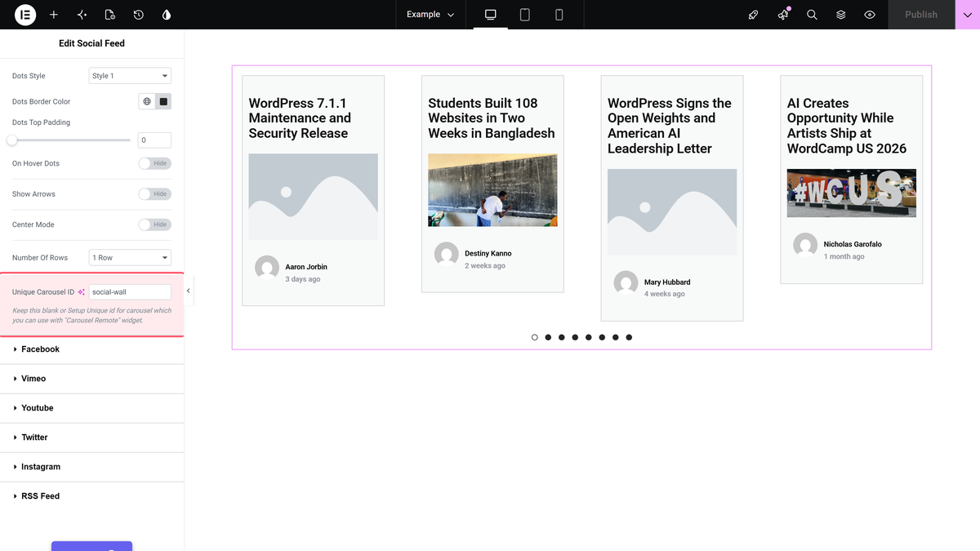Switch to mobile view icon
The width and height of the screenshot is (980, 551).
pyautogui.click(x=559, y=15)
